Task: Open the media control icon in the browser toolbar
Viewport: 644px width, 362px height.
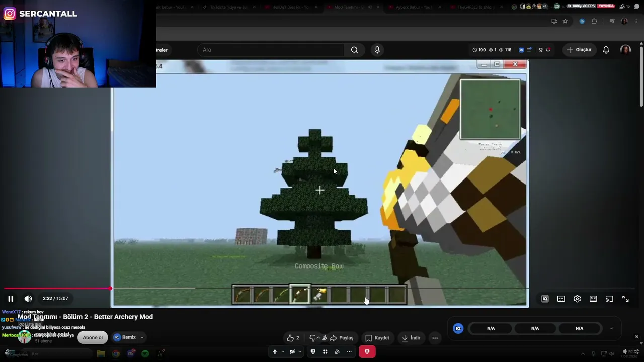Action: click(612, 21)
